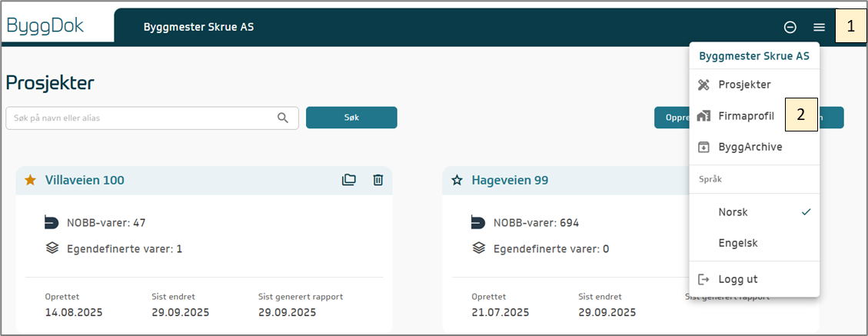Select Norsk as the language
The width and height of the screenshot is (868, 336).
point(733,212)
